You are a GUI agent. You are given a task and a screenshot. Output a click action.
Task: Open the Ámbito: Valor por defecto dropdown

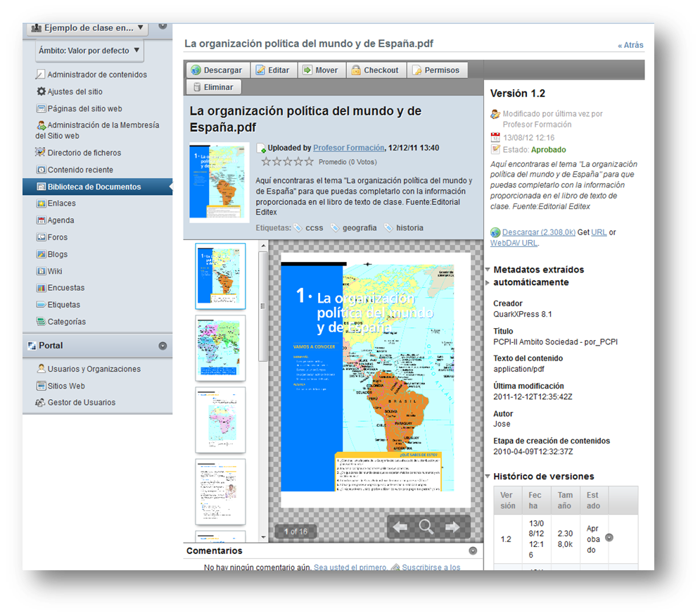[x=89, y=51]
